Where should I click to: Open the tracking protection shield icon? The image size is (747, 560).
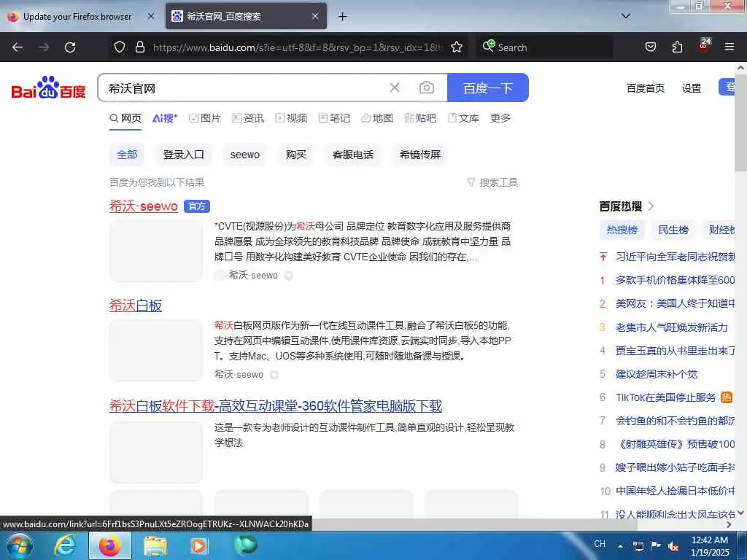point(120,47)
